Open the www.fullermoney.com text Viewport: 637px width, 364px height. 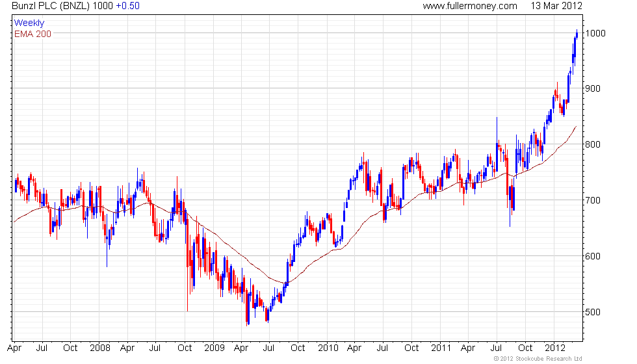pos(469,6)
